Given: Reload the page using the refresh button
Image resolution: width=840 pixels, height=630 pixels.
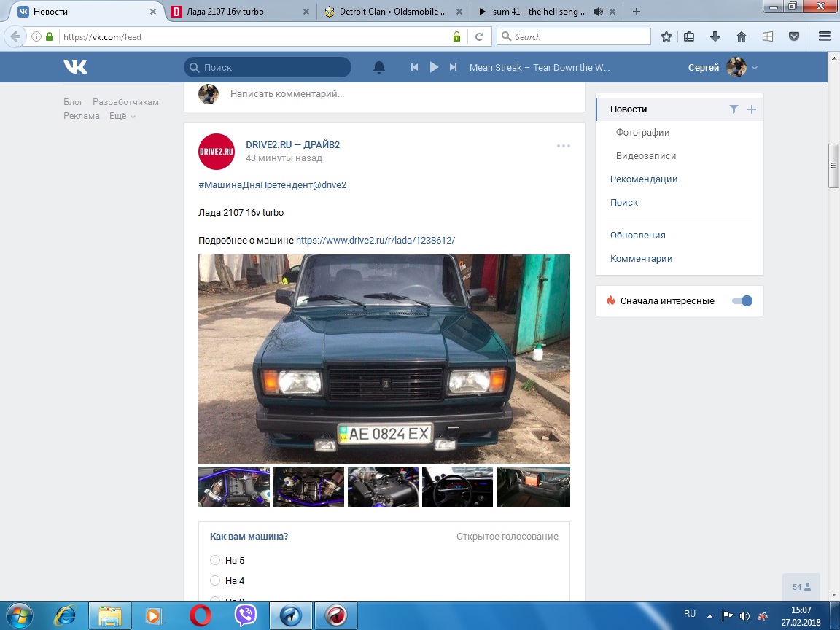Looking at the screenshot, I should [479, 36].
